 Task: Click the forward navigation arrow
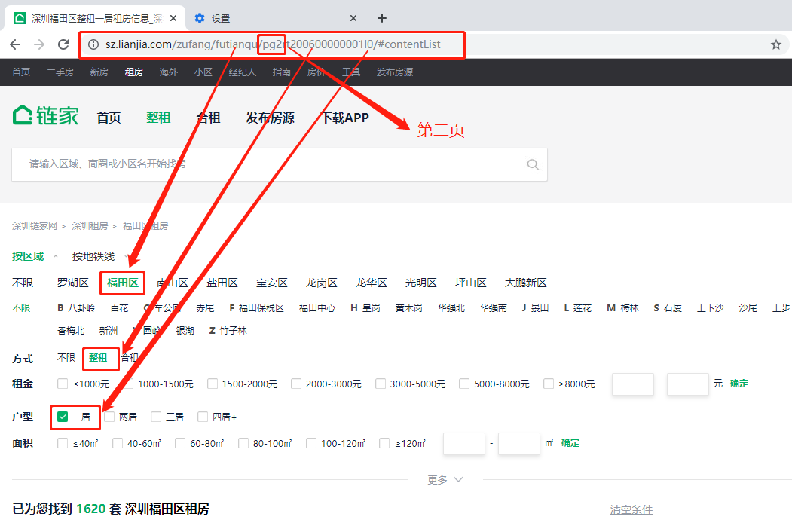click(x=39, y=44)
